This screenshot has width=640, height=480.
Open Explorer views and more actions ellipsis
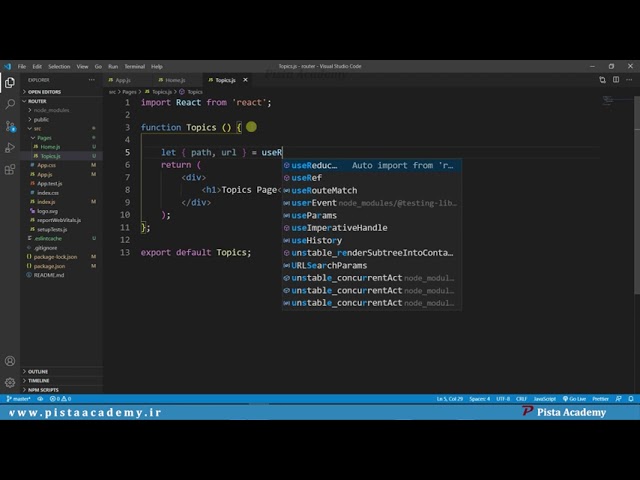pyautogui.click(x=91, y=80)
